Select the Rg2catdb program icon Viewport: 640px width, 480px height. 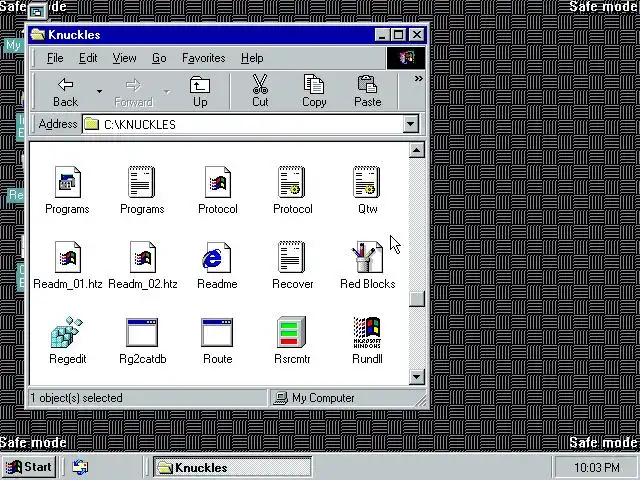point(142,332)
